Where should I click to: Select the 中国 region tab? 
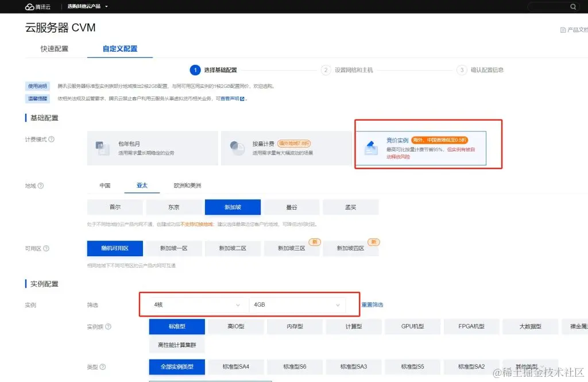point(105,186)
